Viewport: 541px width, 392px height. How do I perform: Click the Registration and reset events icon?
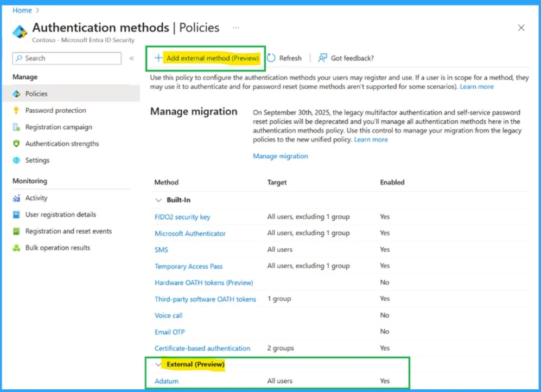16,231
